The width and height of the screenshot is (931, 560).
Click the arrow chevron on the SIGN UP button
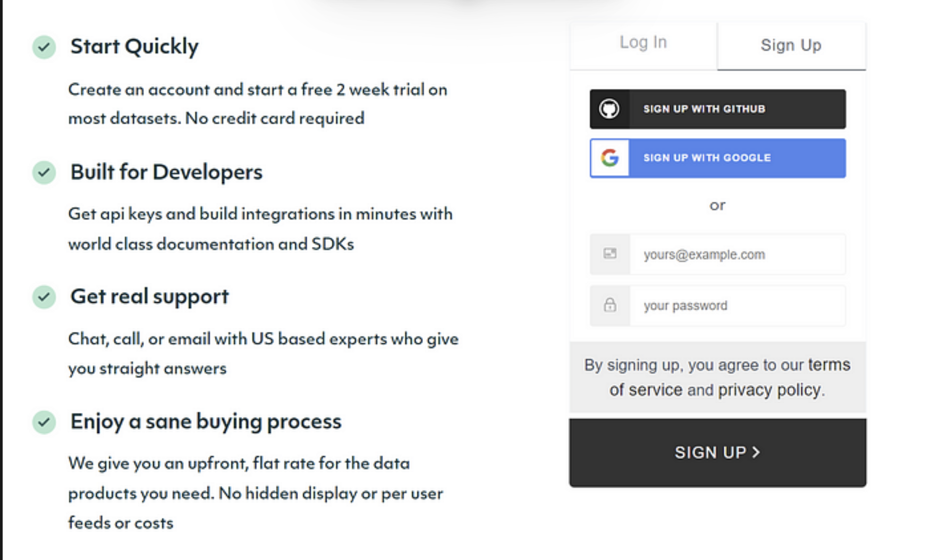click(757, 453)
